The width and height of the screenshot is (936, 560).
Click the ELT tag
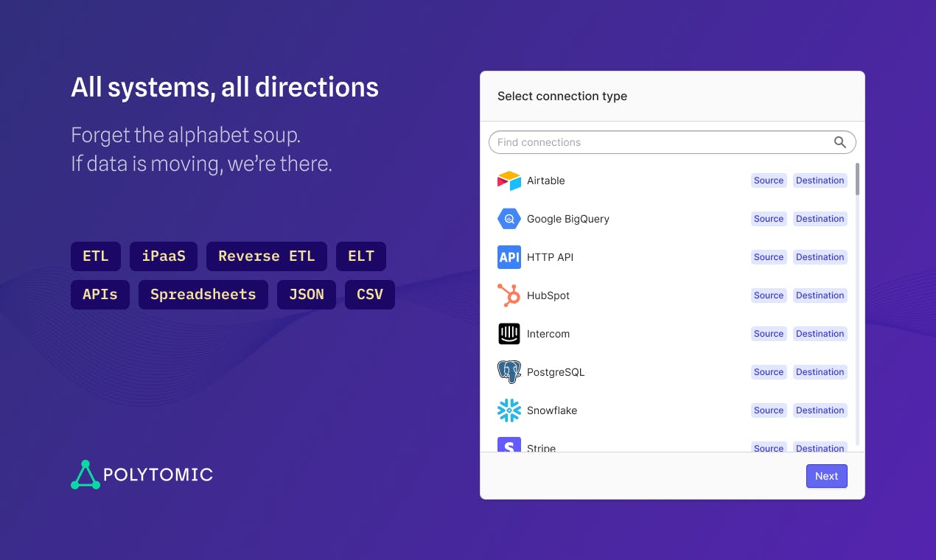[x=361, y=256]
